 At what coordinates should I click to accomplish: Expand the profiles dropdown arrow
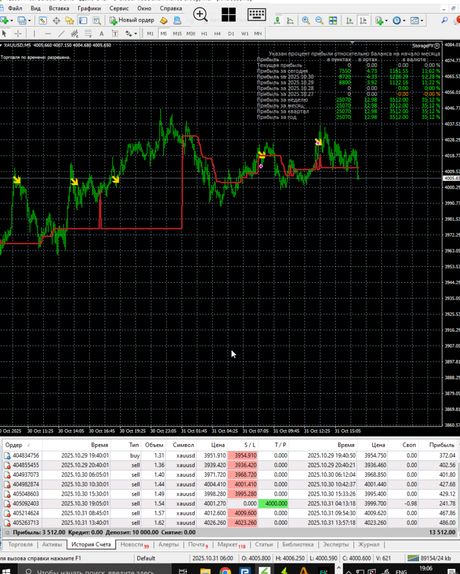pos(29,21)
